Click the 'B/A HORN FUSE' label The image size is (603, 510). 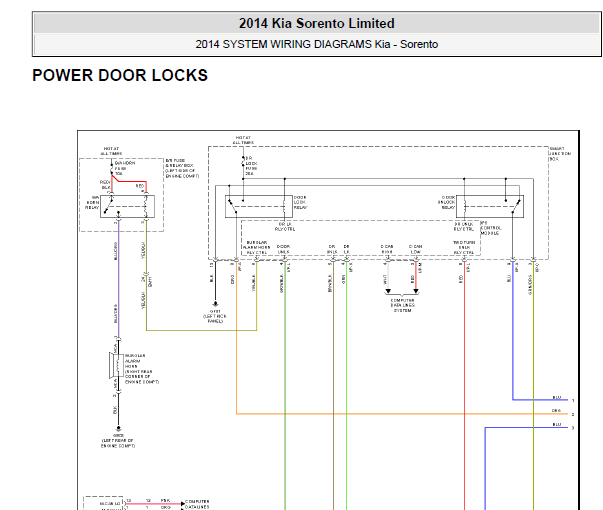click(x=125, y=168)
